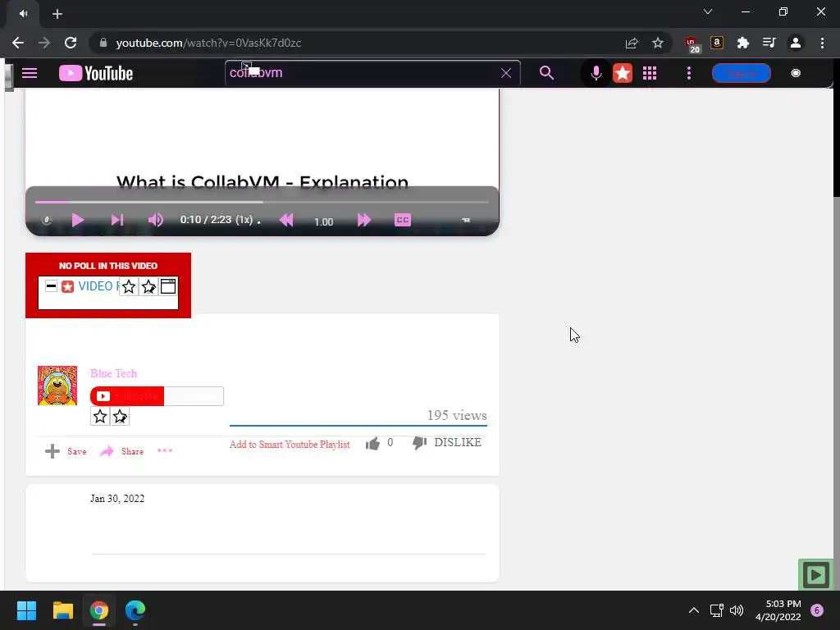The width and height of the screenshot is (840, 630).
Task: Go to the YouTube home logo
Action: click(96, 73)
